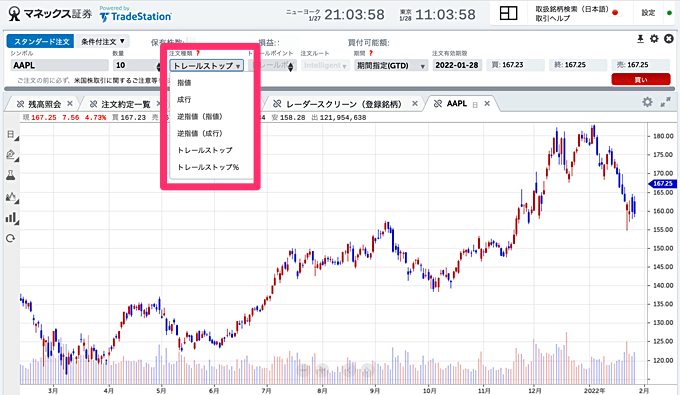
Task: Pin the order panel with pushpin icon
Action: pos(640,39)
